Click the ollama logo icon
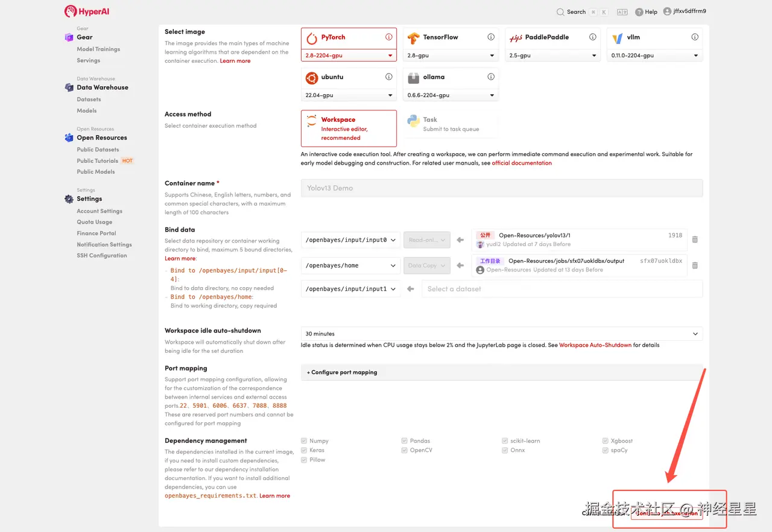The height and width of the screenshot is (532, 772). [413, 78]
